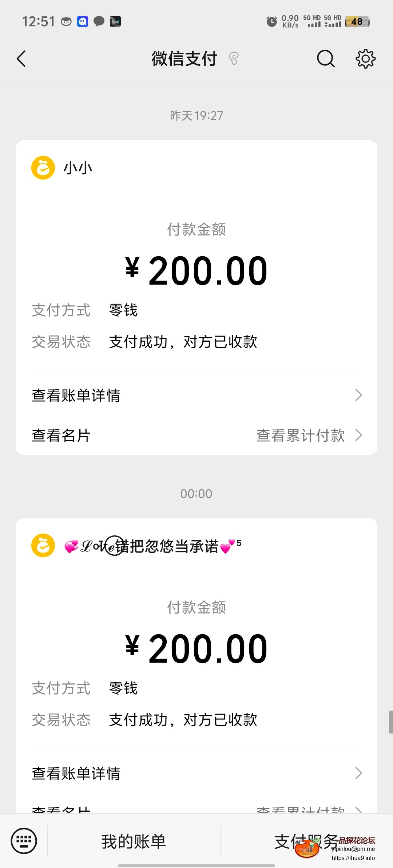This screenshot has width=393, height=868.
Task: Tap the back arrow icon
Action: click(x=21, y=59)
